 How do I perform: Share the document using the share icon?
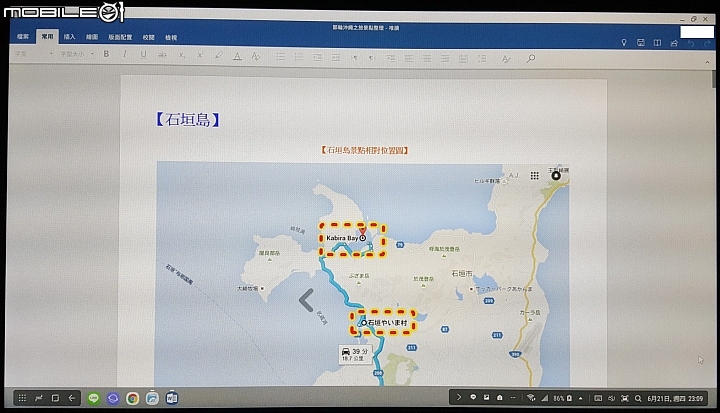click(x=674, y=43)
